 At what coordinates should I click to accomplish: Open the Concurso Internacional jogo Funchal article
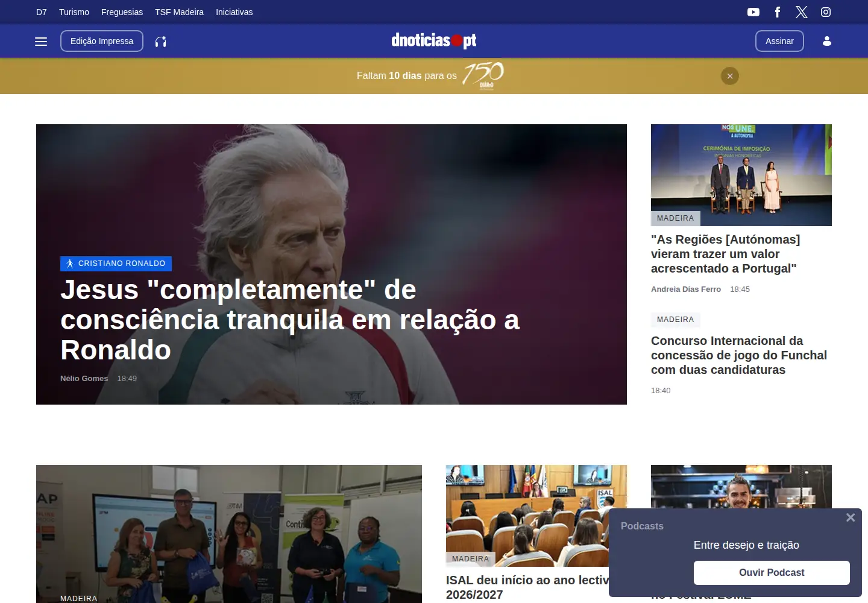point(739,355)
